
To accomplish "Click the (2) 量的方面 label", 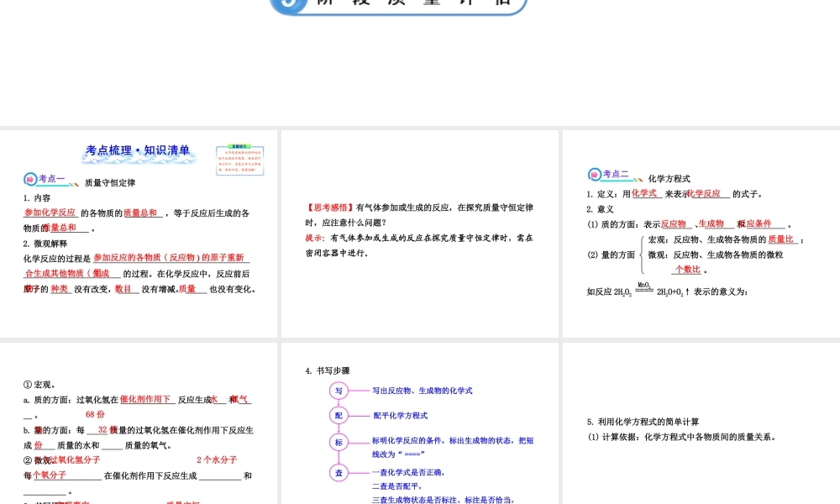I will (611, 255).
